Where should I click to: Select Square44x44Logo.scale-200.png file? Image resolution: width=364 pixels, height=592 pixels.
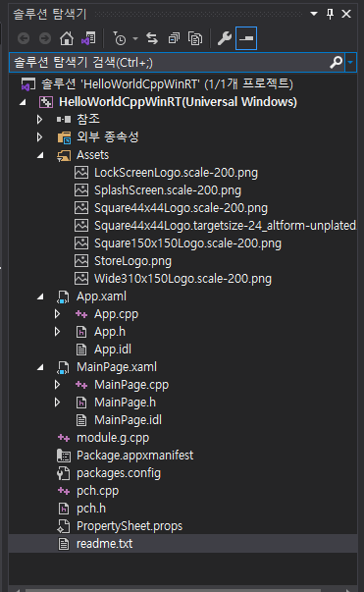182,208
